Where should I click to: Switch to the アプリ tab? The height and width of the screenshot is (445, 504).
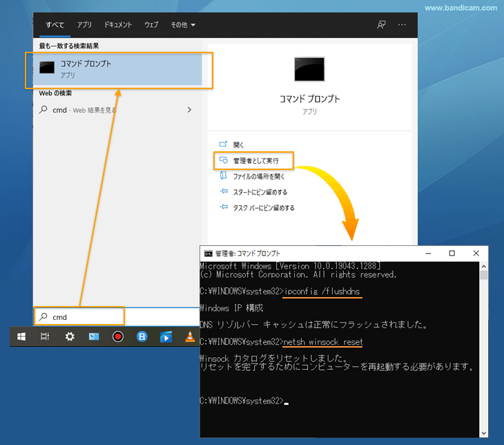[x=84, y=25]
